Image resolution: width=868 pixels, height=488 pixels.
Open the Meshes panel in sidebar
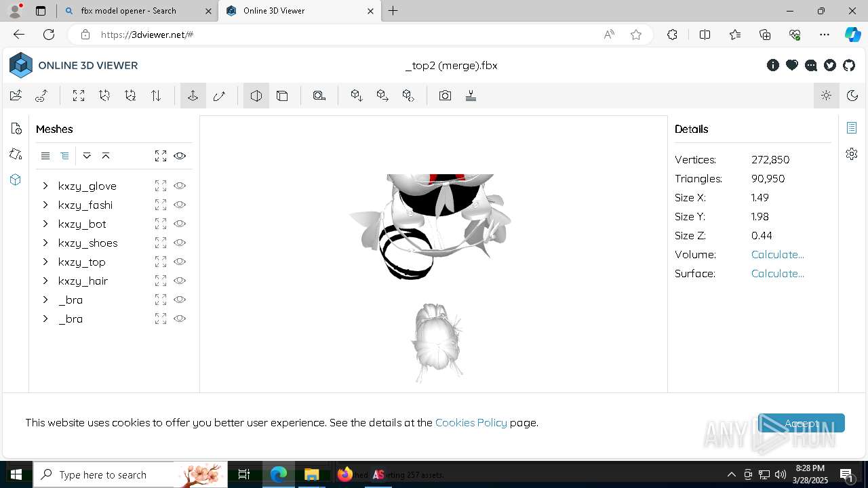pyautogui.click(x=16, y=180)
